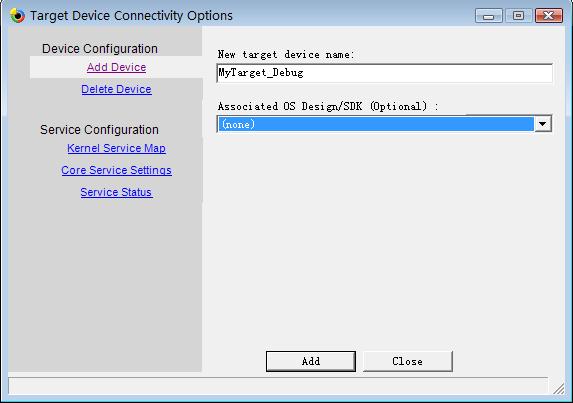
Task: Minimize the Target Device Connectivity Options window
Action: (489, 16)
